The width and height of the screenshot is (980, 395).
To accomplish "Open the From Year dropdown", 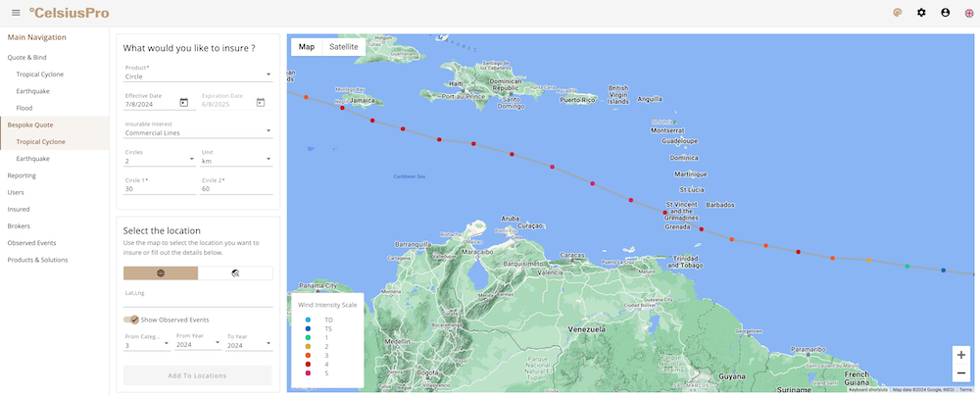I will coord(197,344).
